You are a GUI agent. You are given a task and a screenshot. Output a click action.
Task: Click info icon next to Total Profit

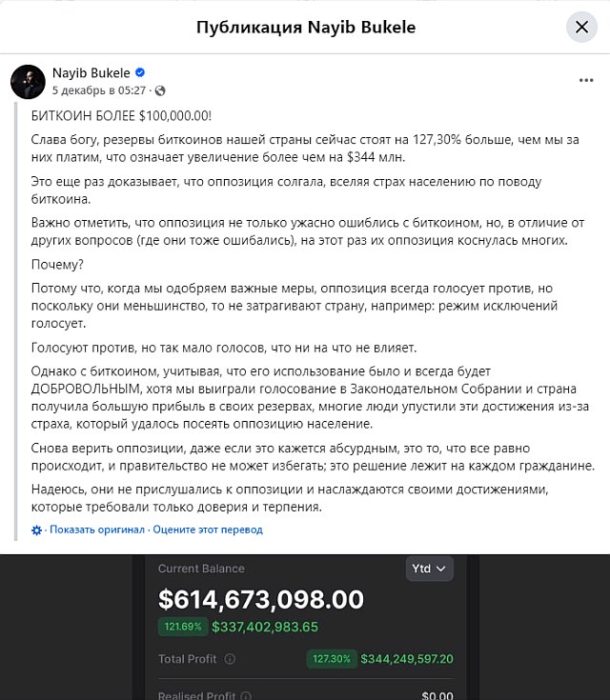click(x=230, y=659)
